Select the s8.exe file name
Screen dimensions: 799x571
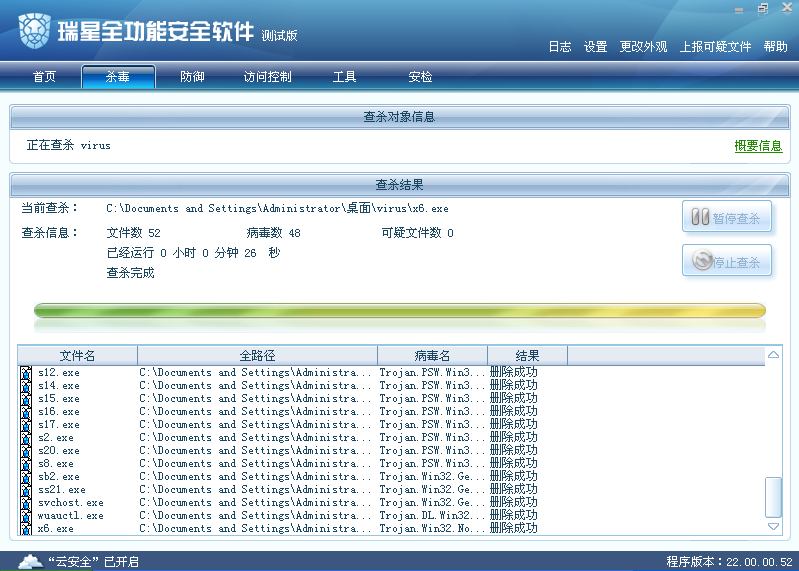click(56, 464)
